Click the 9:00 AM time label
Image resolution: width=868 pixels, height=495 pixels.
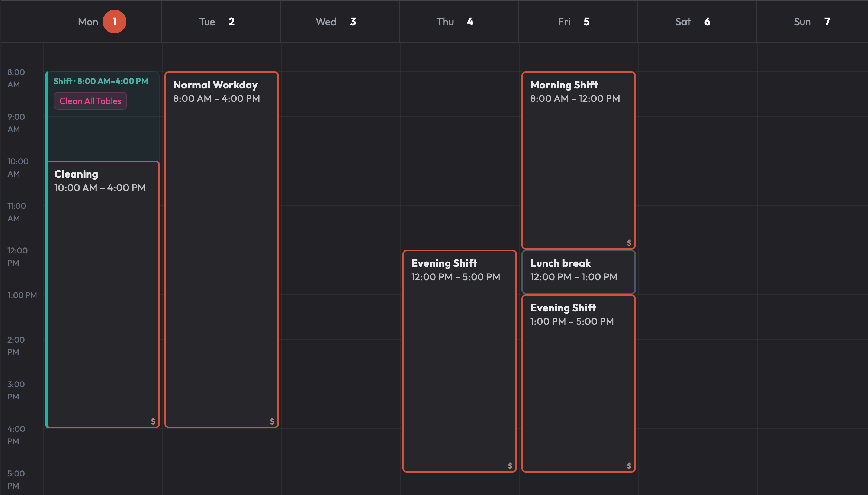(x=16, y=123)
